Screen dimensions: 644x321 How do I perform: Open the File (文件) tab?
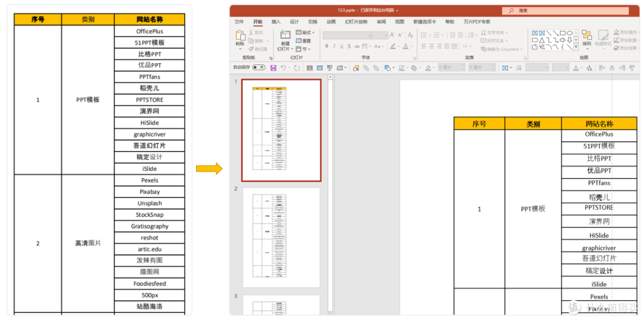(x=239, y=21)
